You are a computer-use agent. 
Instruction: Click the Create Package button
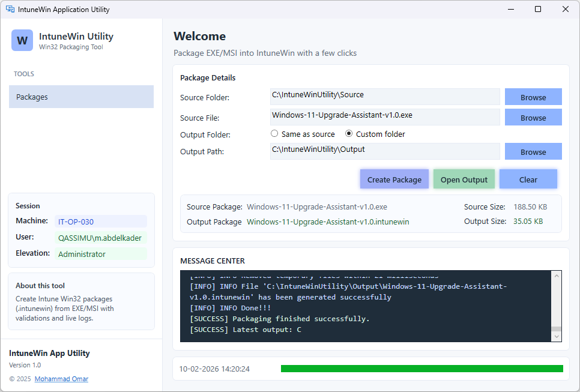[394, 179]
